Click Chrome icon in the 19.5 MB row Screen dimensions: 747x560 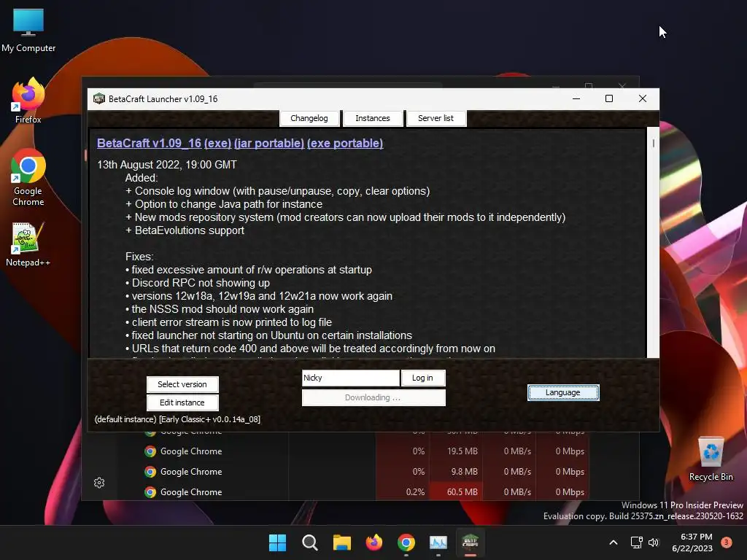(x=150, y=451)
